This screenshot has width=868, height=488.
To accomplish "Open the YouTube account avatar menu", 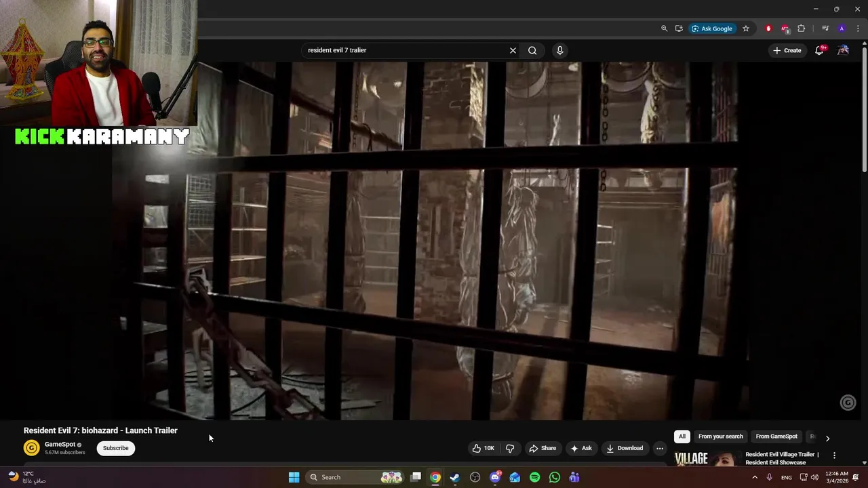I will click(843, 50).
